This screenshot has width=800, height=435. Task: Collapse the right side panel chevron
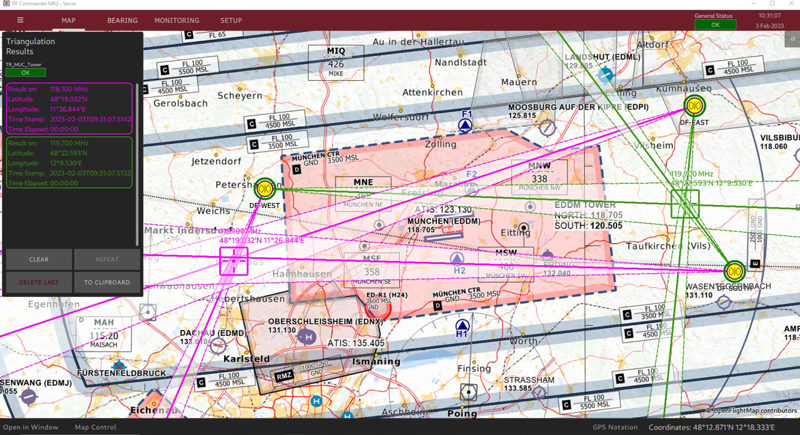click(x=792, y=40)
